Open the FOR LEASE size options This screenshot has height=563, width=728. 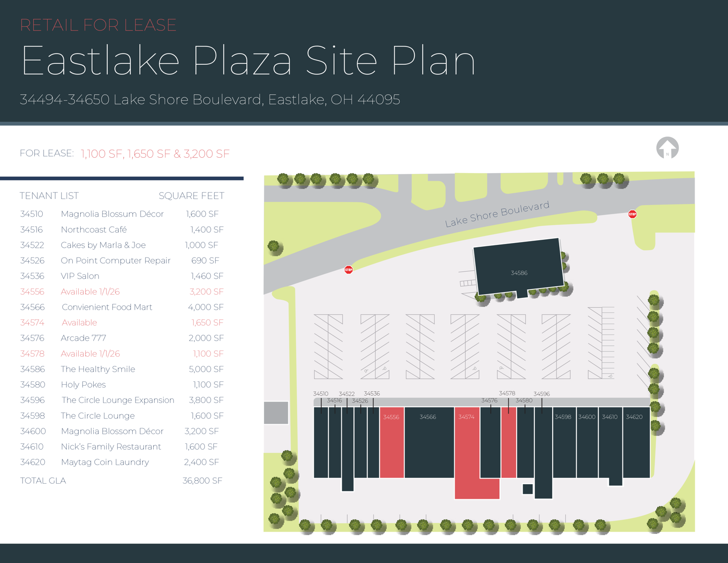pos(154,153)
